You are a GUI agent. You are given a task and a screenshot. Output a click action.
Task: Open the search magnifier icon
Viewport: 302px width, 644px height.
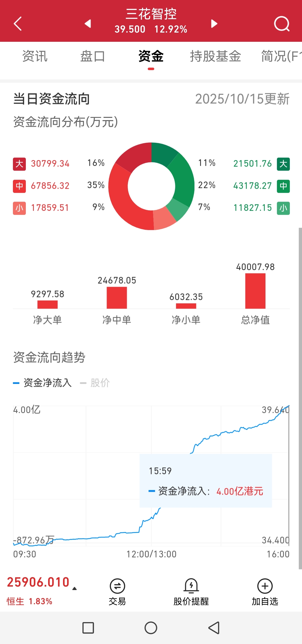pyautogui.click(x=282, y=24)
